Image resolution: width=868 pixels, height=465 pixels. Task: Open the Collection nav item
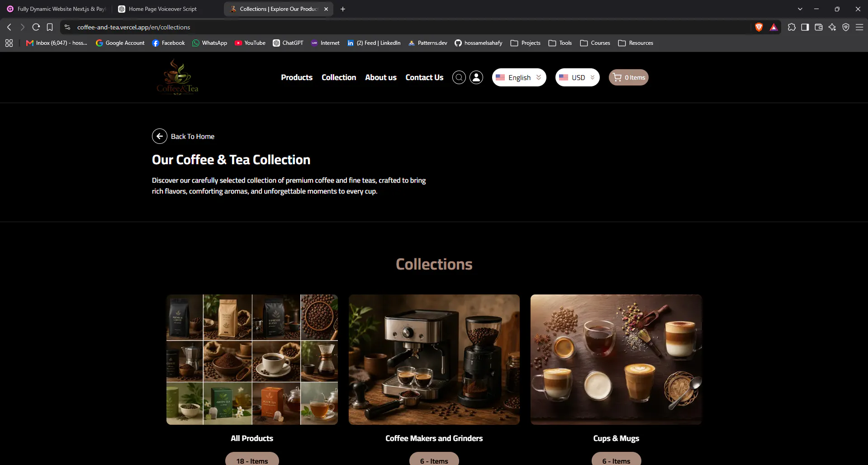[339, 77]
